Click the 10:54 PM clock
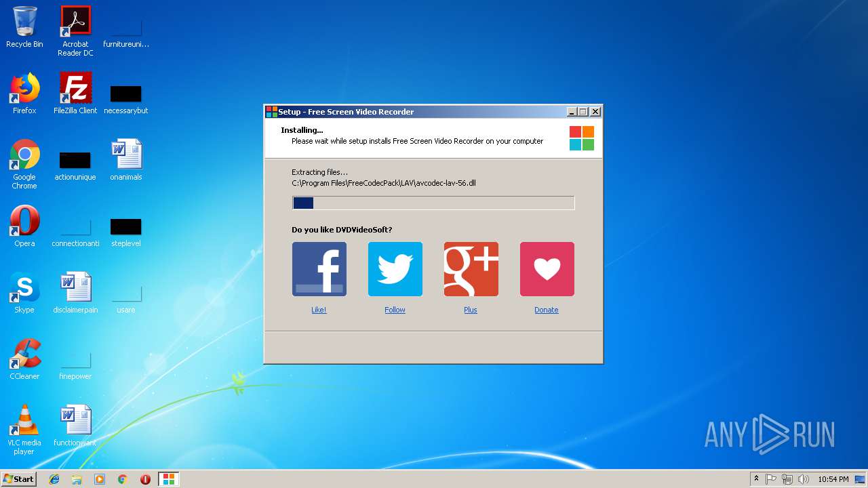Image resolution: width=868 pixels, height=488 pixels. [x=833, y=479]
